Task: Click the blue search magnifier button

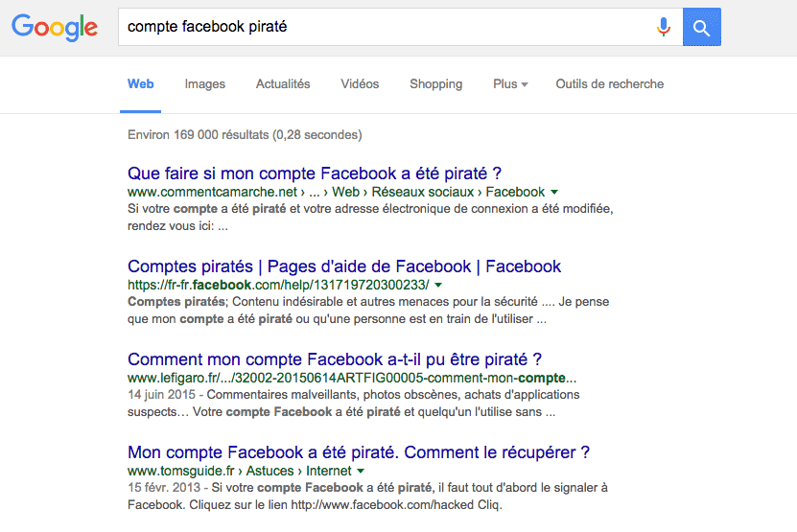Action: 701,27
